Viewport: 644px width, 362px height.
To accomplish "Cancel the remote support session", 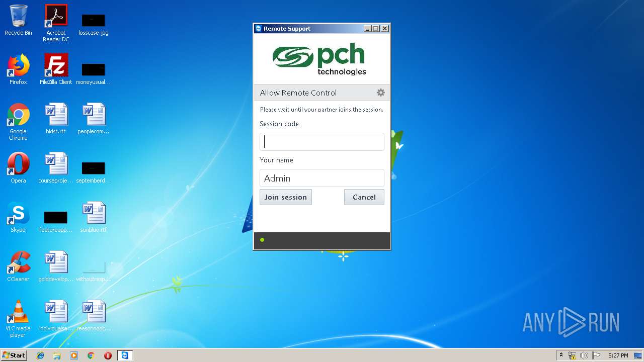I will pyautogui.click(x=364, y=197).
